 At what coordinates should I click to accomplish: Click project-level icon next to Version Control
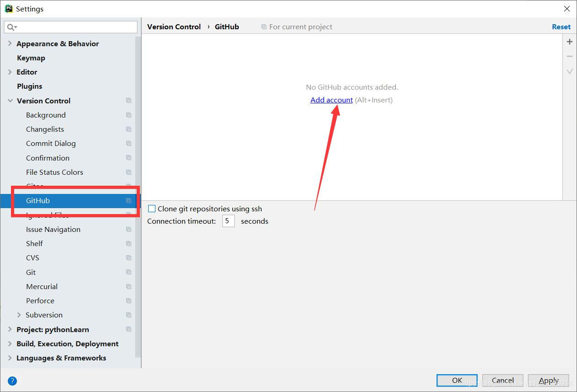[129, 101]
